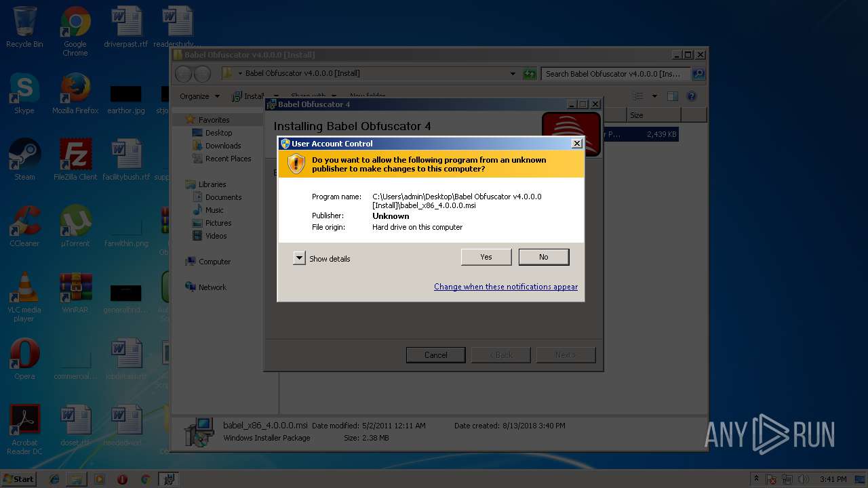The image size is (868, 488).
Task: Click Size column header in Explorer
Action: coord(653,115)
